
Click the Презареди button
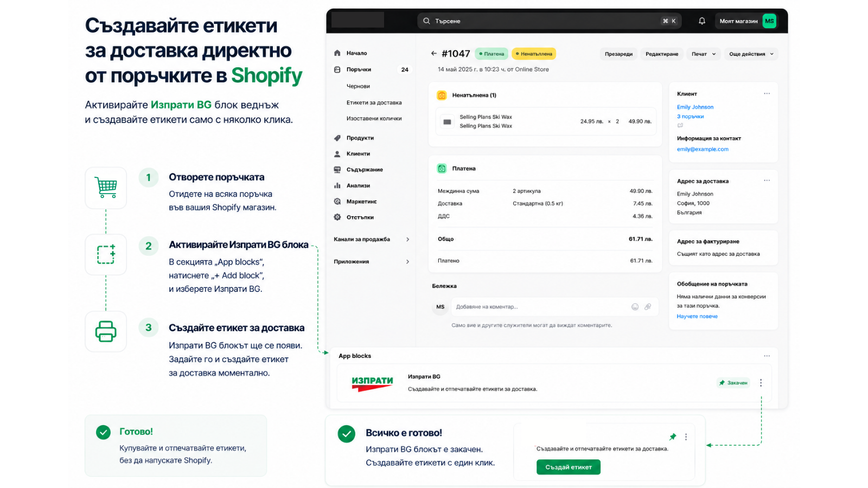pyautogui.click(x=618, y=54)
